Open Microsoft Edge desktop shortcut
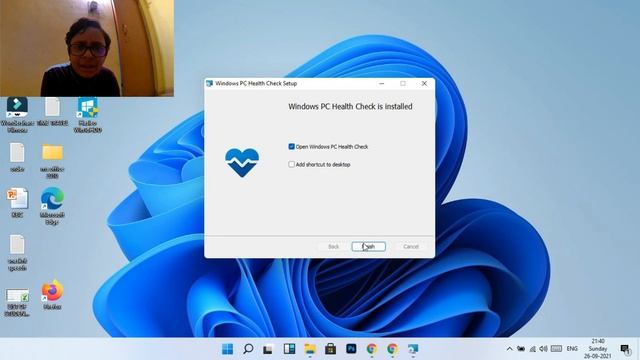This screenshot has height=360, width=640. coord(52,206)
